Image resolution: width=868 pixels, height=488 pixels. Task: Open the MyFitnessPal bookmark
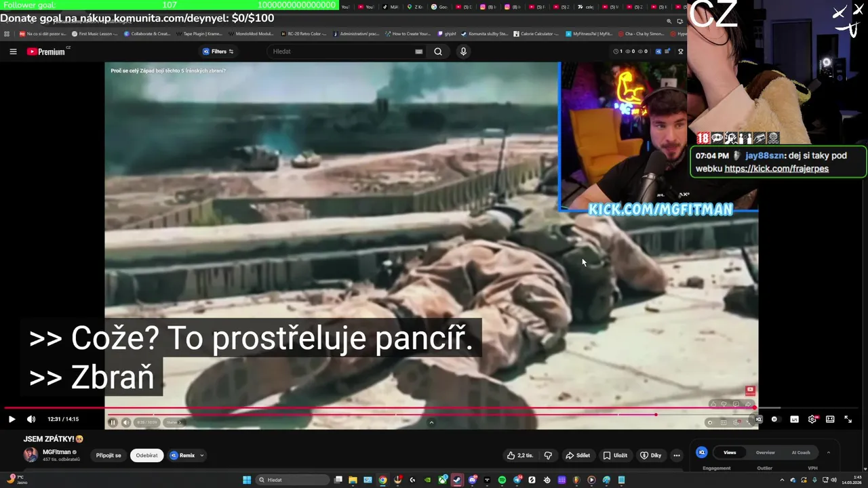point(589,33)
